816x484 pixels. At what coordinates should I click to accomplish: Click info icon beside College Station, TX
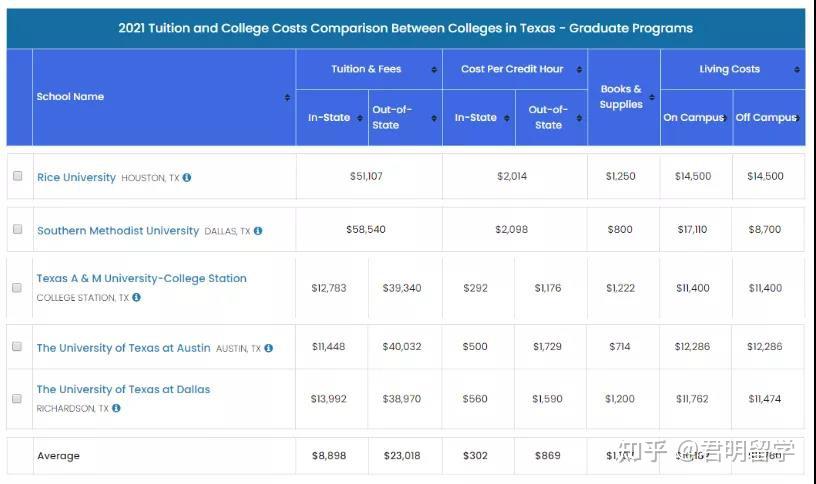pos(136,297)
